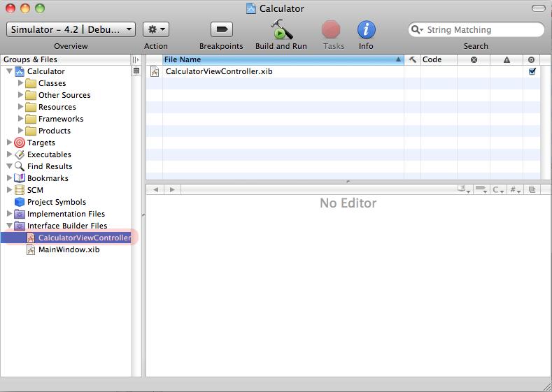Collapse the Calculator project group

pos(10,71)
